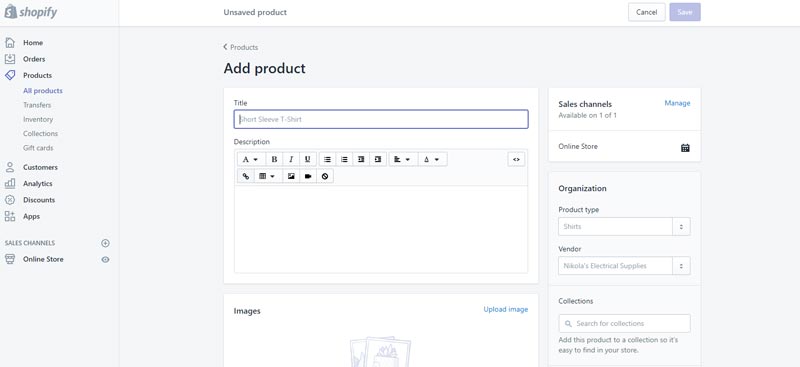Screen dimensions: 800x367
Task: Open Transfers submenu item
Action: click(x=37, y=105)
